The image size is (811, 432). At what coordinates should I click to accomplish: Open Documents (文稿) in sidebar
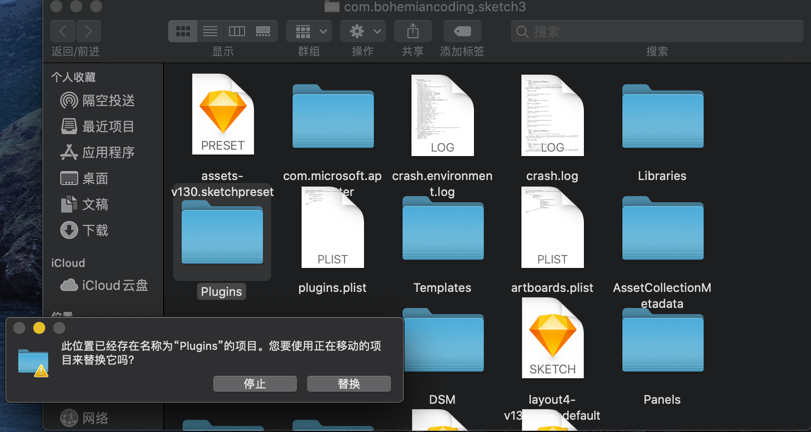point(84,204)
